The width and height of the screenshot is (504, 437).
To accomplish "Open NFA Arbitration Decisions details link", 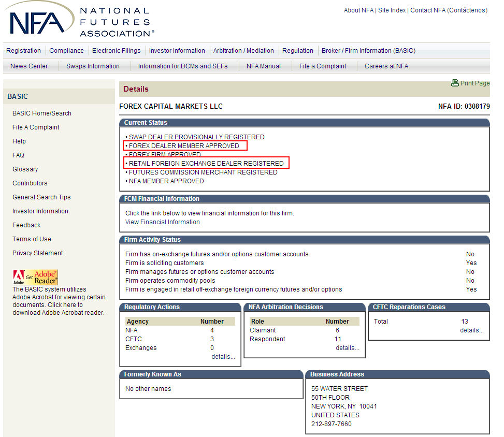I will pyautogui.click(x=348, y=348).
